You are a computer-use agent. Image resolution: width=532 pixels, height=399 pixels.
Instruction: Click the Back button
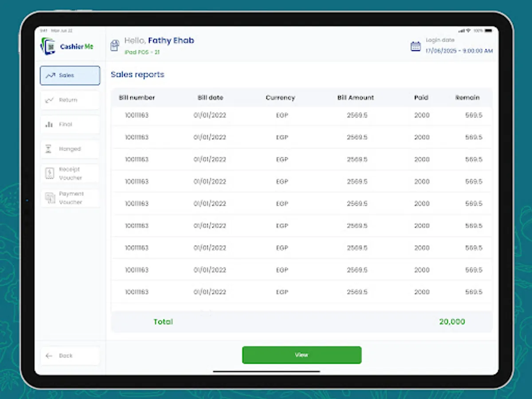pyautogui.click(x=70, y=356)
